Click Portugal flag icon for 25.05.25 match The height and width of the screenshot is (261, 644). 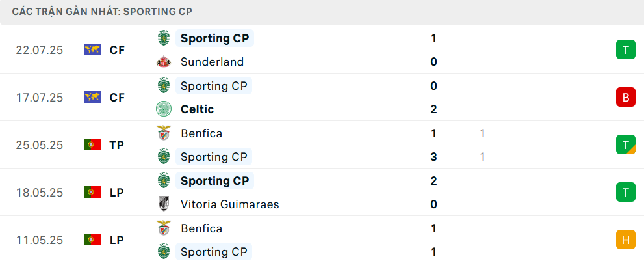[92, 144]
